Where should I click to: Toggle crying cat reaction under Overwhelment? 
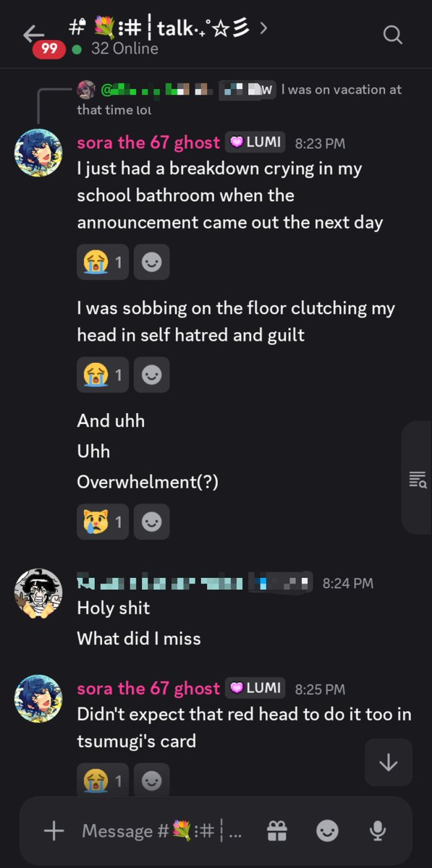click(103, 522)
